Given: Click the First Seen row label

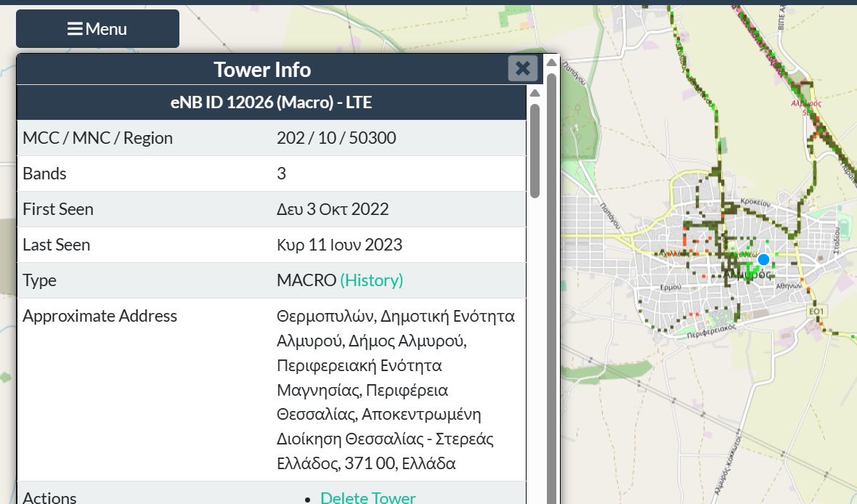Looking at the screenshot, I should click(x=58, y=209).
